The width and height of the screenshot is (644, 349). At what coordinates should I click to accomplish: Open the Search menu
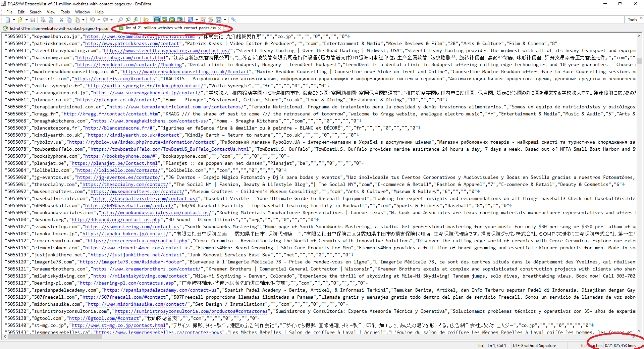click(36, 12)
